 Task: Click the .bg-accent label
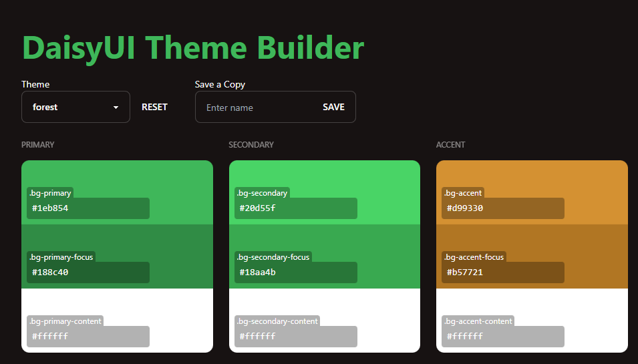pyautogui.click(x=463, y=193)
